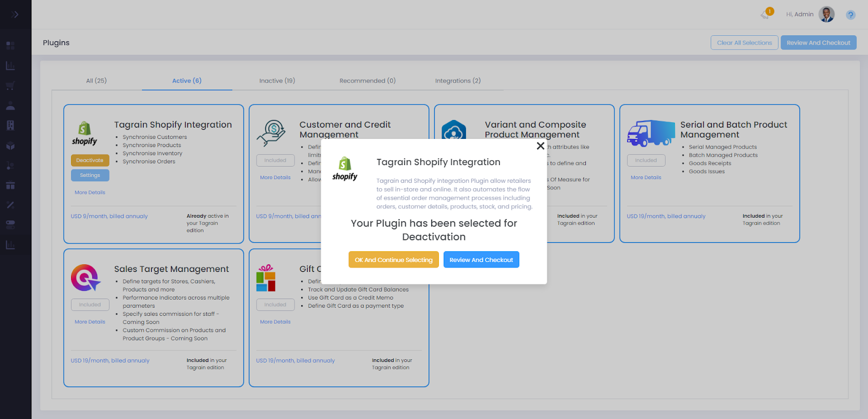The image size is (868, 419).
Task: Open the box package icon in sidebar
Action: pos(10,145)
